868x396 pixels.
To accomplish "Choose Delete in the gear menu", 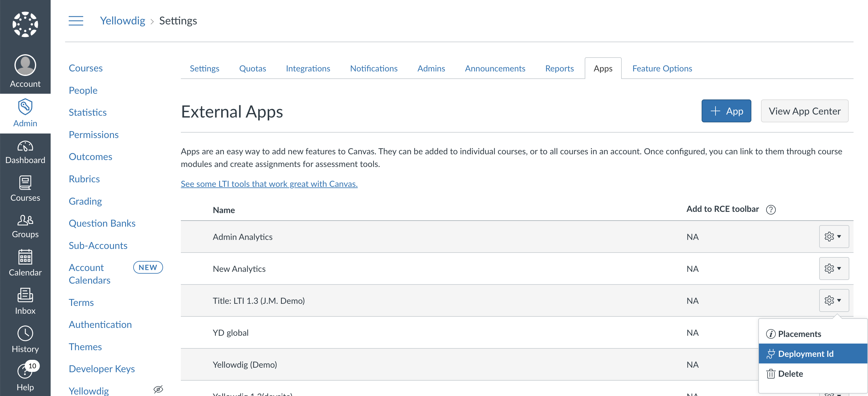I will pos(813,374).
